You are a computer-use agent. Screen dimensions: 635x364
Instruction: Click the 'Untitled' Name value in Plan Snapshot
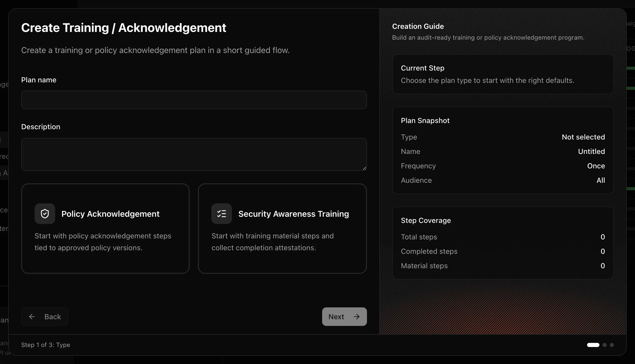click(x=591, y=151)
